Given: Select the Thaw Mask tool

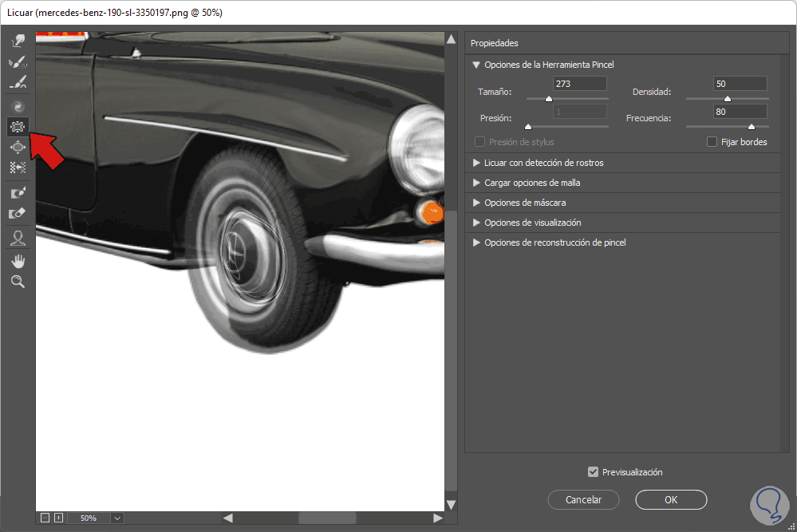Looking at the screenshot, I should click(18, 213).
